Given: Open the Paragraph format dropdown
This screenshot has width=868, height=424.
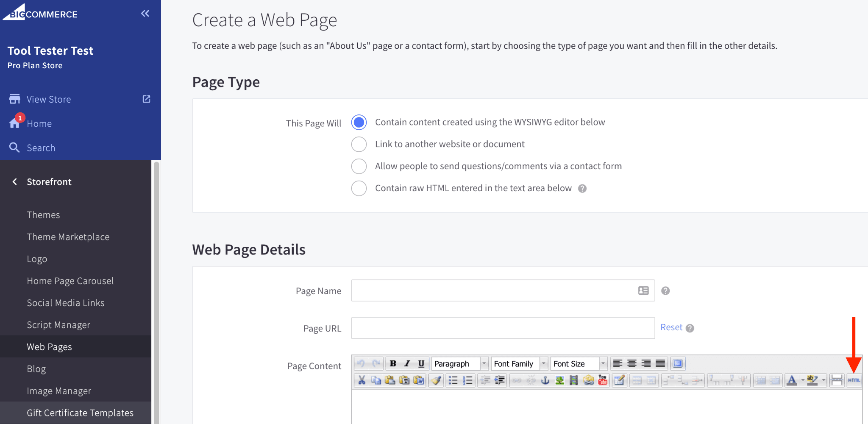Looking at the screenshot, I should click(x=460, y=363).
